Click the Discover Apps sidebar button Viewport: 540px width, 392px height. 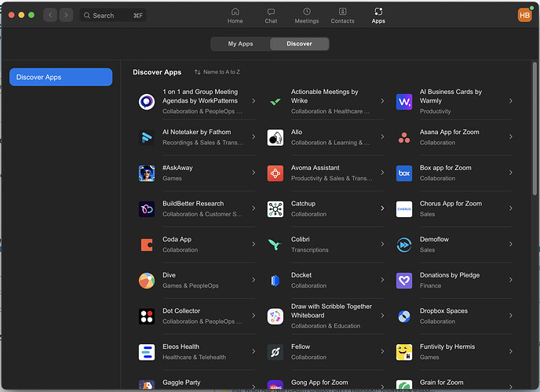[61, 77]
